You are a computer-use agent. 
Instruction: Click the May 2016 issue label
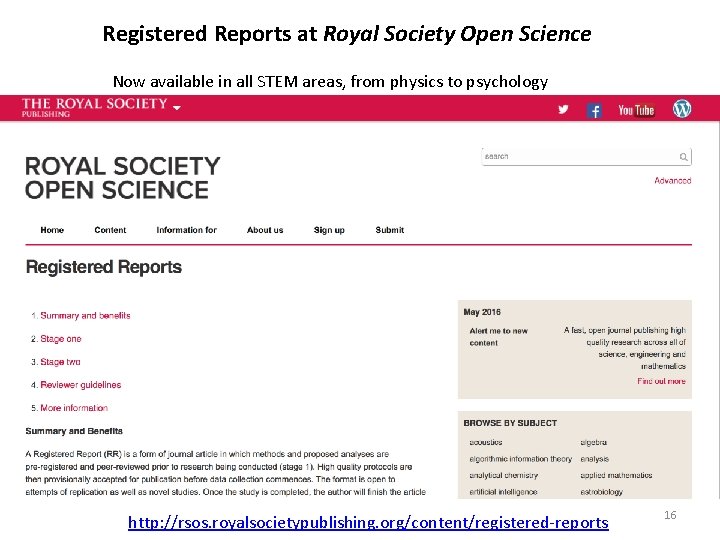point(482,312)
